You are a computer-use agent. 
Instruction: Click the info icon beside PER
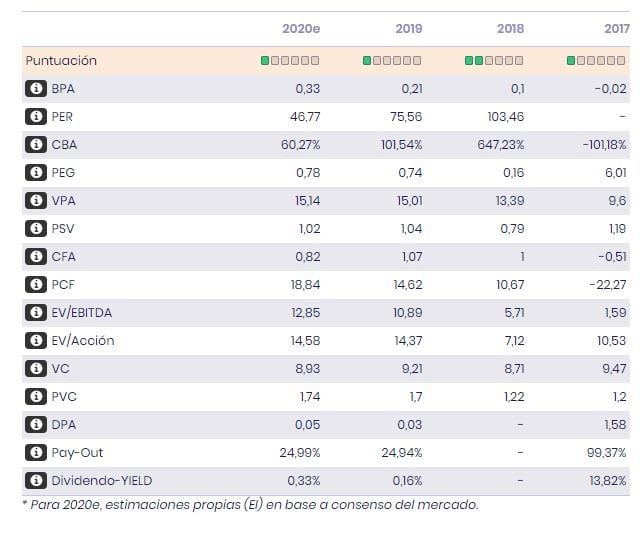[x=36, y=117]
